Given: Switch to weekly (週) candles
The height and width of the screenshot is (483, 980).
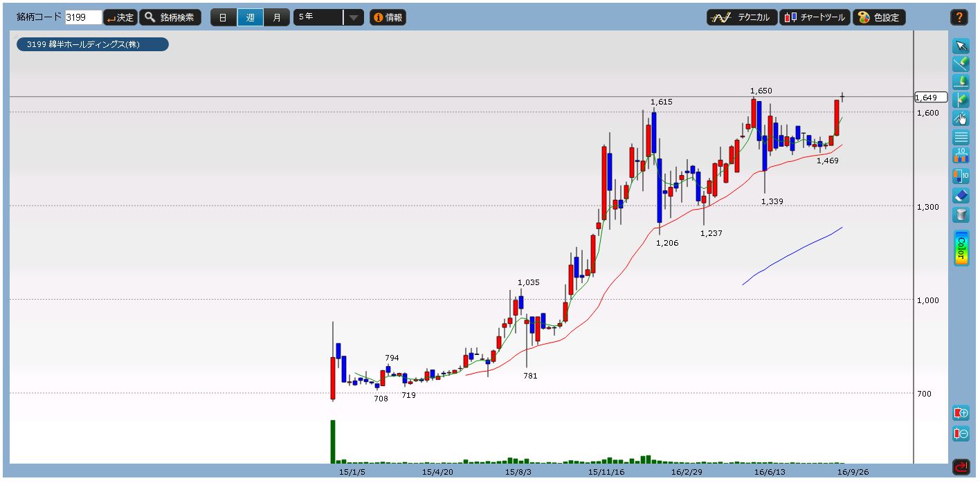Looking at the screenshot, I should (x=250, y=17).
